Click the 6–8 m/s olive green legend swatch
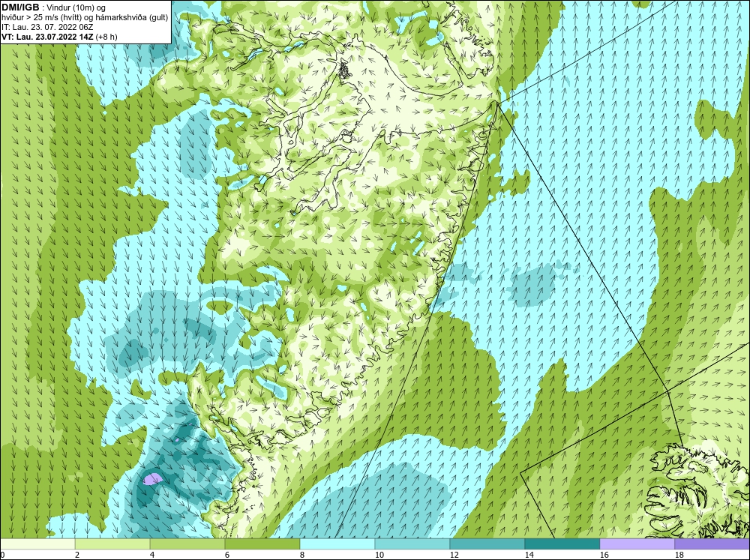 262,544
